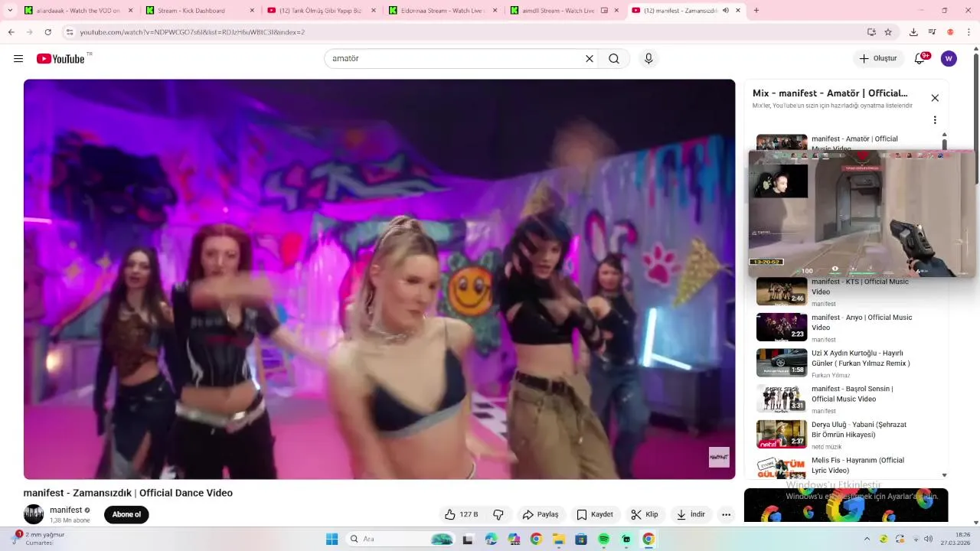
Task: Click the Abone ol subscribe button
Action: [126, 514]
